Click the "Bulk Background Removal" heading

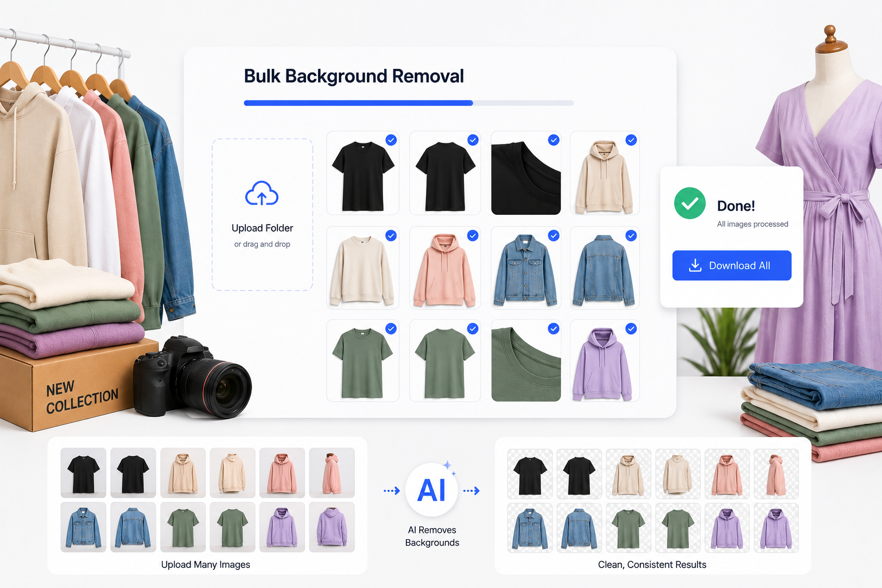click(x=354, y=76)
